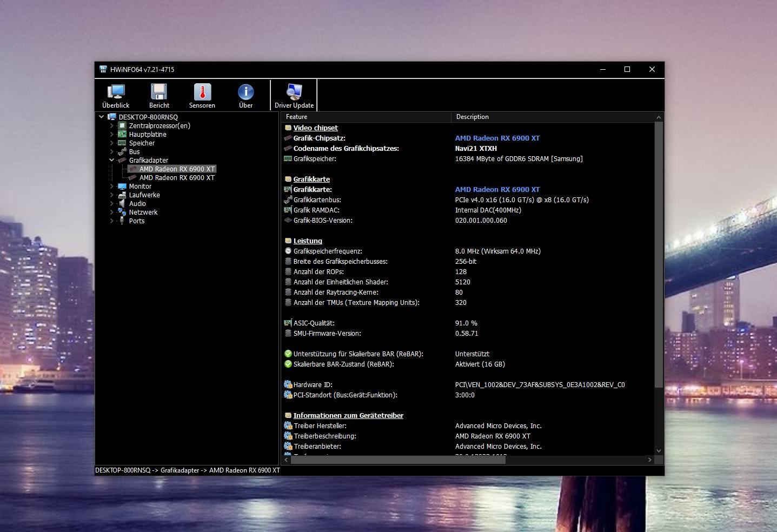Expand the Audio tree node
777x532 pixels.
point(112,203)
